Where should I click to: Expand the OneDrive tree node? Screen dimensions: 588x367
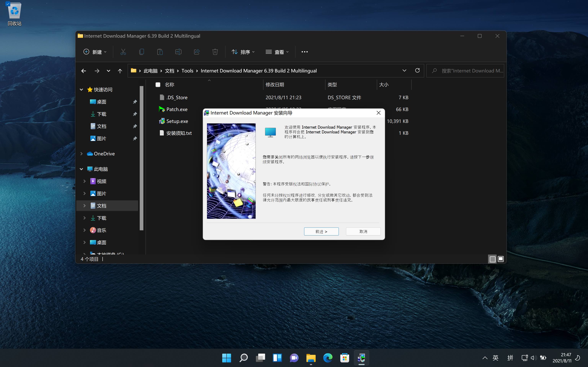(82, 154)
